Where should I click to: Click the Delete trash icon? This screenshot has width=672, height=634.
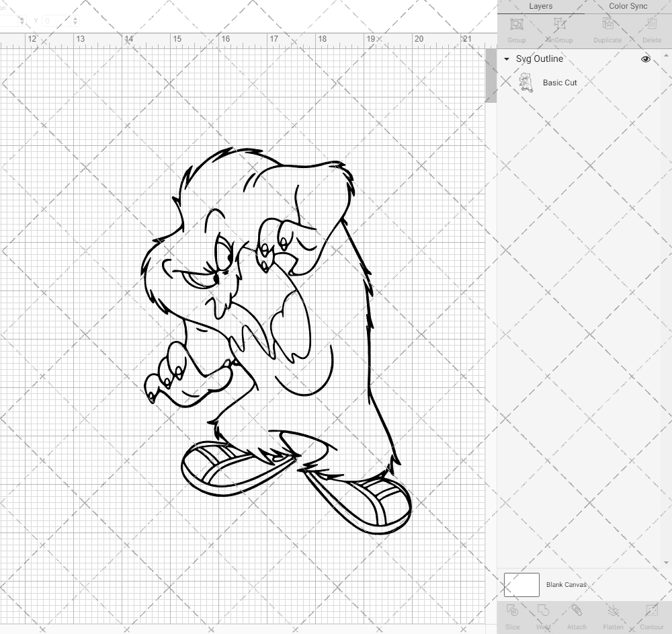pos(651,24)
